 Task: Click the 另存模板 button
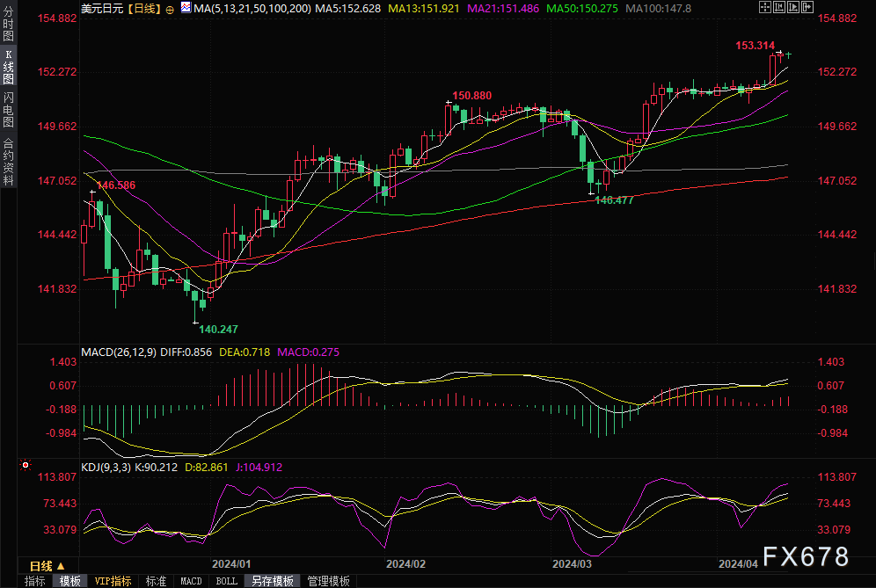coord(272,581)
